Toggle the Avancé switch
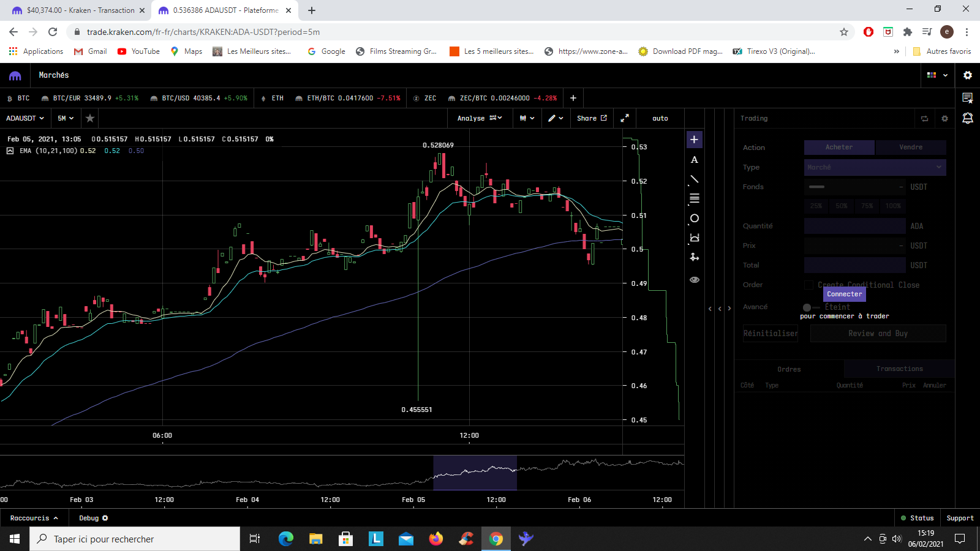Image resolution: width=980 pixels, height=551 pixels. (810, 307)
